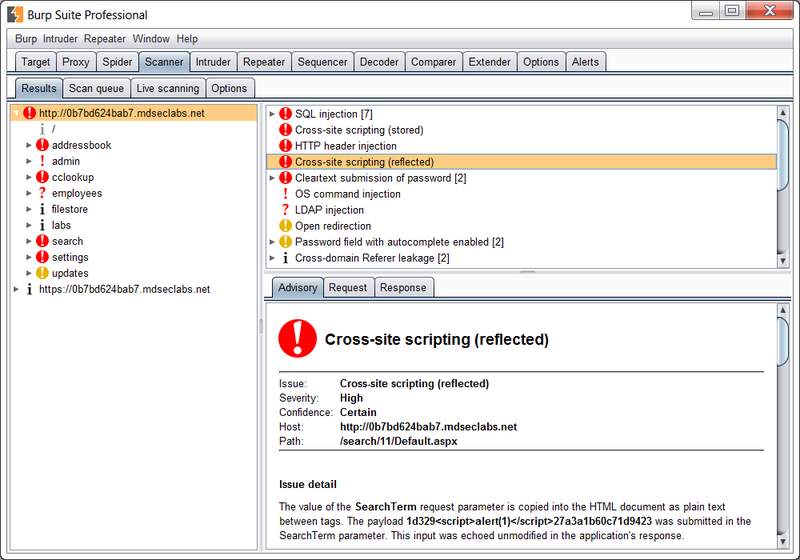Expand Password field with autocomplete enabled group
800x560 pixels.
tap(272, 242)
